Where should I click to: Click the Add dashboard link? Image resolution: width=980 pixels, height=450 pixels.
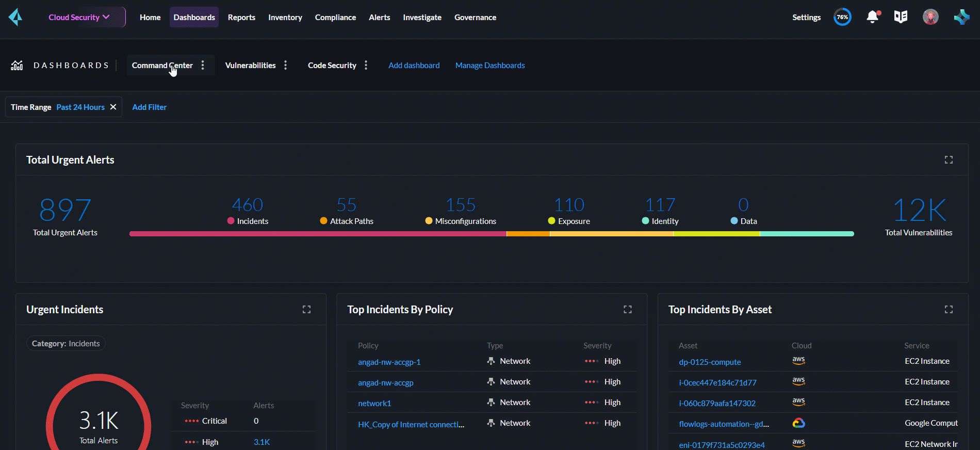pyautogui.click(x=414, y=65)
